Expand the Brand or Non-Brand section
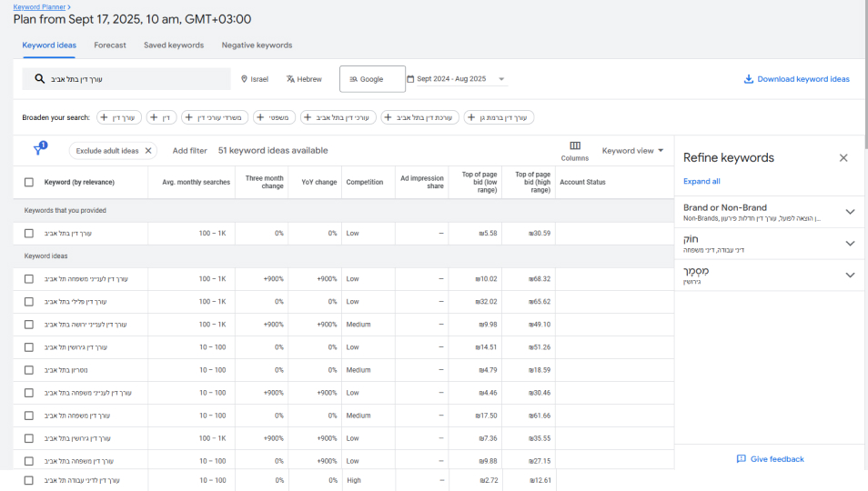Viewport: 868px width, 491px height. tap(850, 212)
